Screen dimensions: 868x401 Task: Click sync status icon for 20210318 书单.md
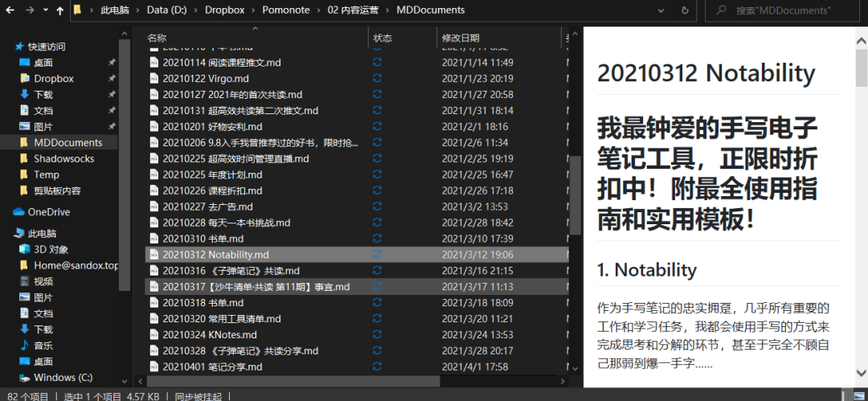378,304
